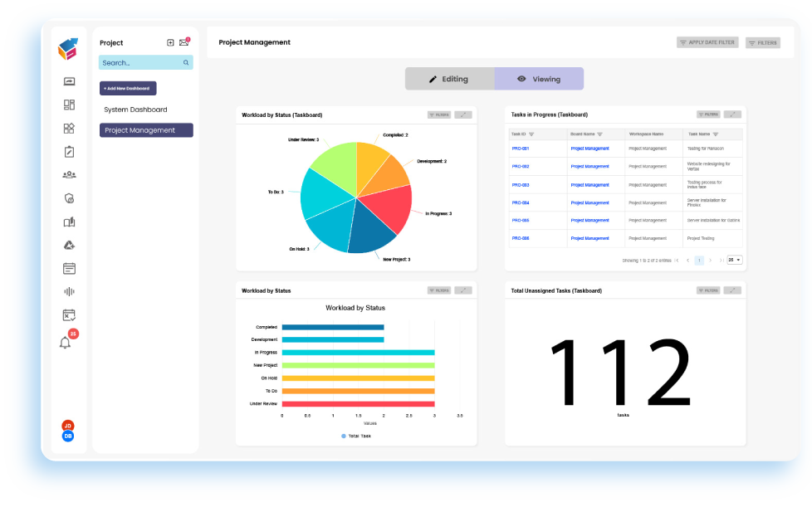Click Apply Date Filter button
This screenshot has width=812, height=507.
[707, 41]
